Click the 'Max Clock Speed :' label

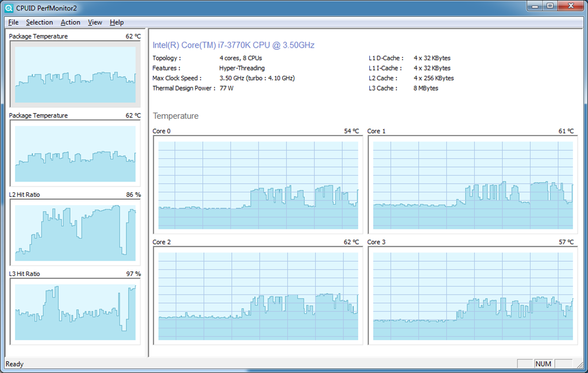click(177, 79)
